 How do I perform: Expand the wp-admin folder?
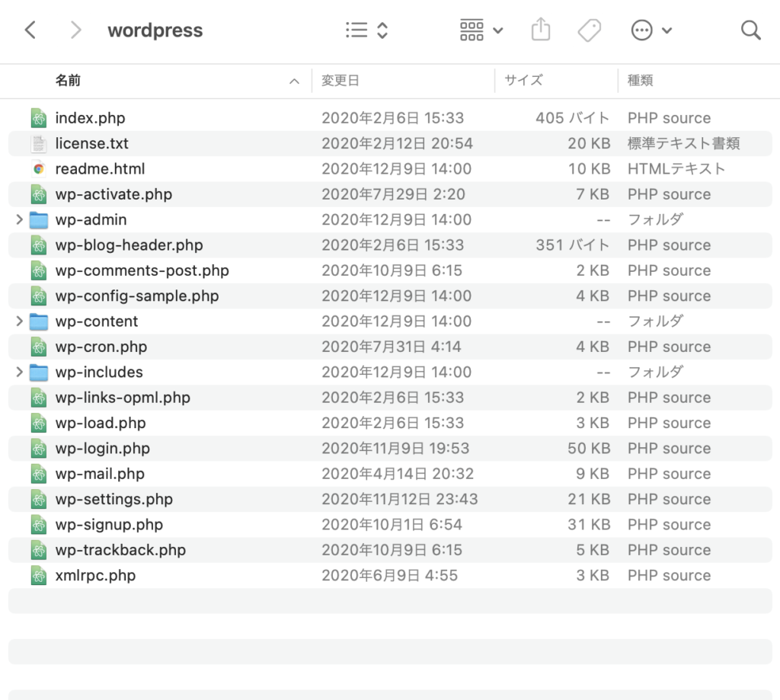click(19, 220)
